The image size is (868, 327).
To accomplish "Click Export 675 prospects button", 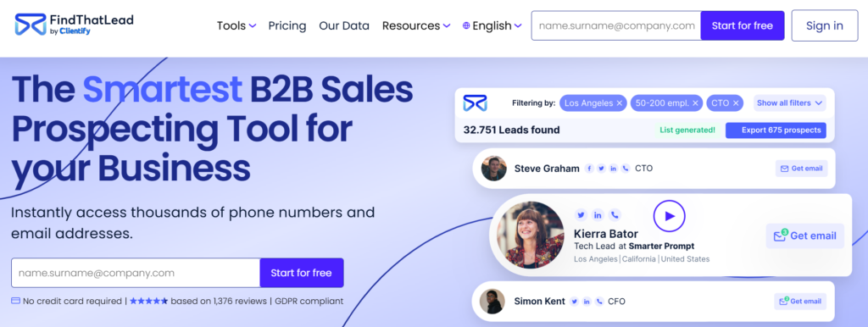I will pos(776,130).
